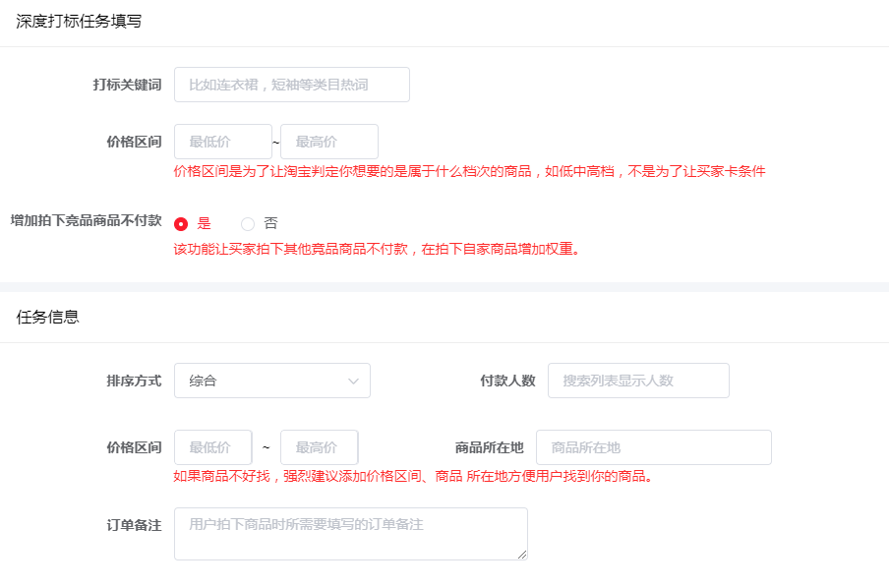Click the 订单备注 text area
Viewport: 889px width, 588px height.
pos(351,533)
